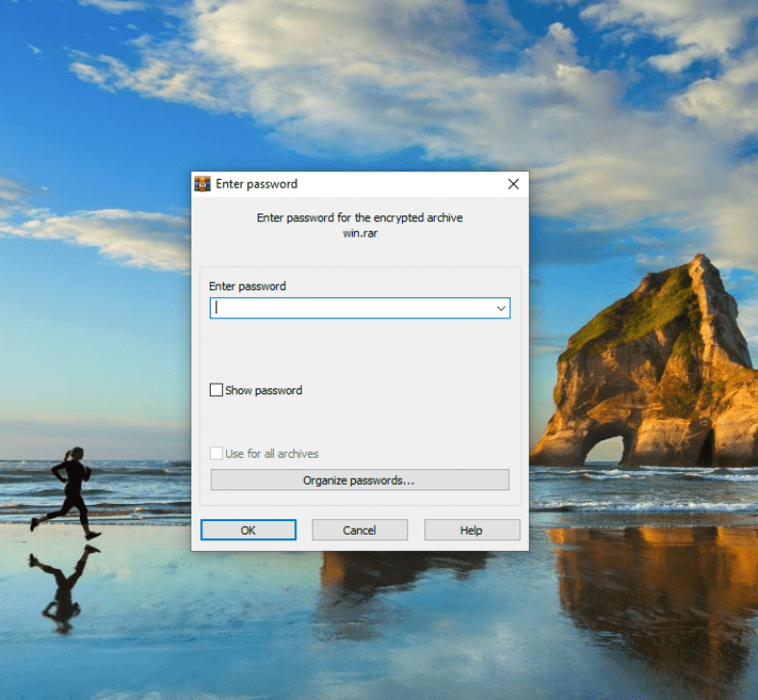Enable the Show password checkbox
This screenshot has width=758, height=700.
(216, 389)
